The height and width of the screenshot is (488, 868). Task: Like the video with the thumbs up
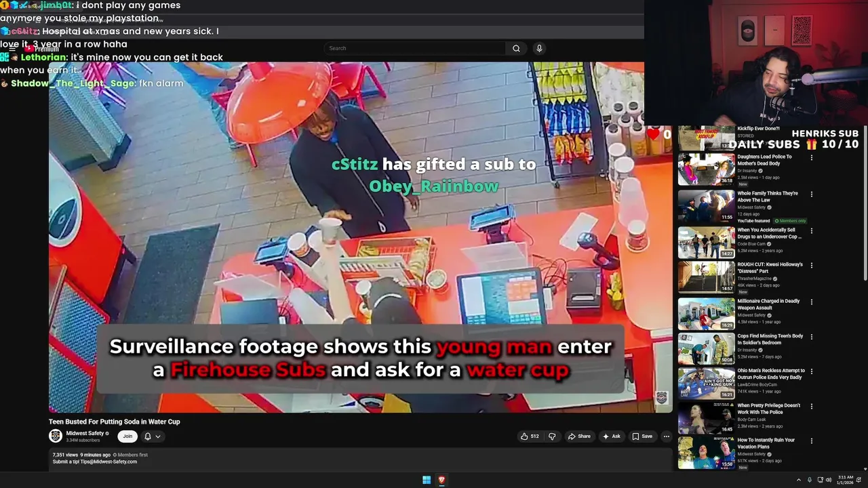[530, 436]
